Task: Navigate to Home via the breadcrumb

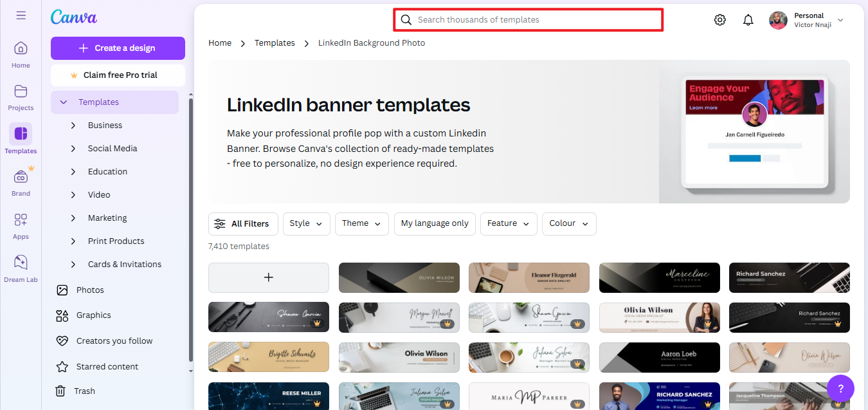Action: (220, 42)
